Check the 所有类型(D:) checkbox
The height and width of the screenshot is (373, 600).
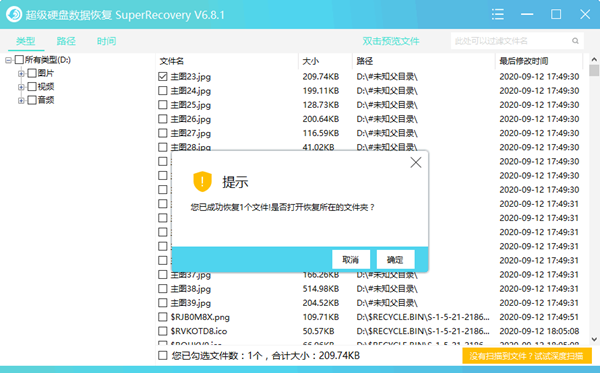click(x=19, y=60)
